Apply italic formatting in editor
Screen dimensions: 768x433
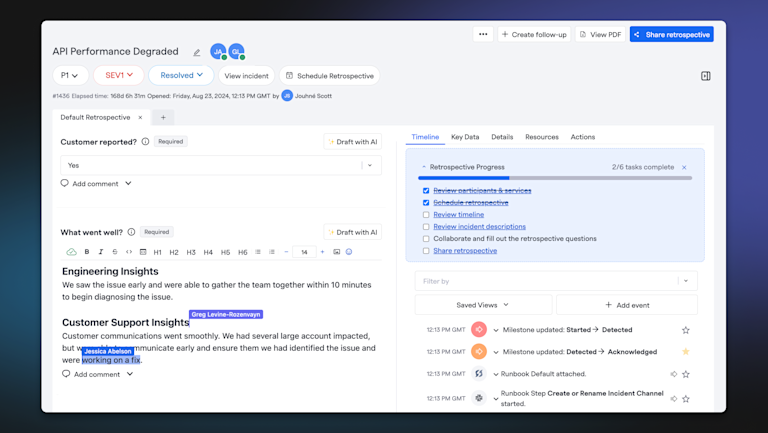click(100, 252)
